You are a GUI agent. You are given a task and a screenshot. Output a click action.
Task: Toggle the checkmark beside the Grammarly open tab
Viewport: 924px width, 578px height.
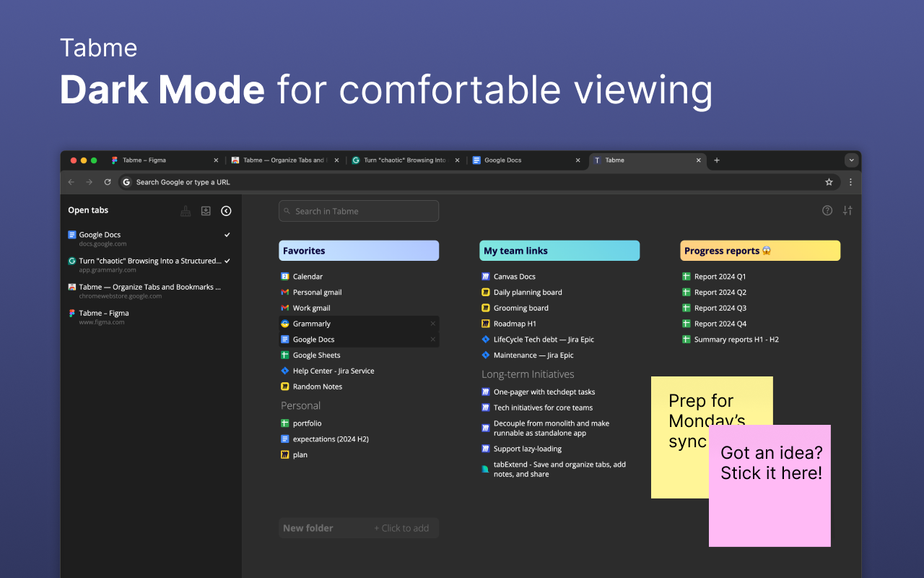coord(227,261)
